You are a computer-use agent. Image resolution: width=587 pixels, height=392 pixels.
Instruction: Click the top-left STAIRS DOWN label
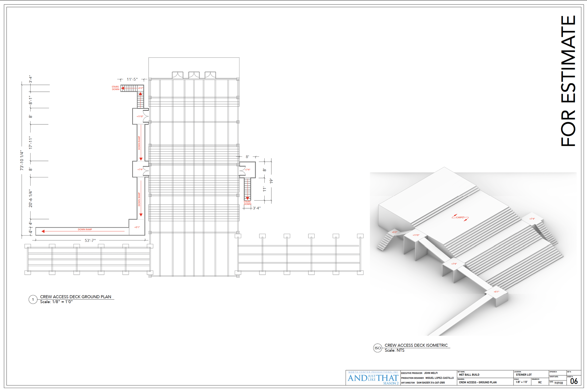coord(115,88)
